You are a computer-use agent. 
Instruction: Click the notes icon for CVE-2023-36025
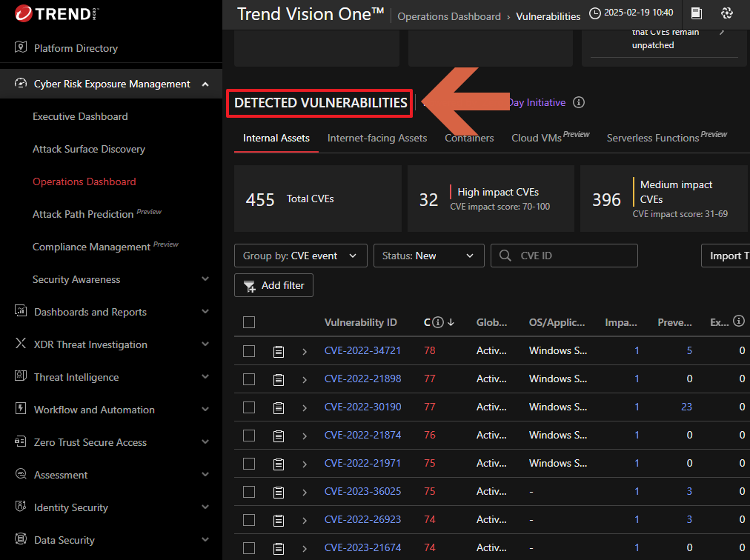pyautogui.click(x=279, y=492)
